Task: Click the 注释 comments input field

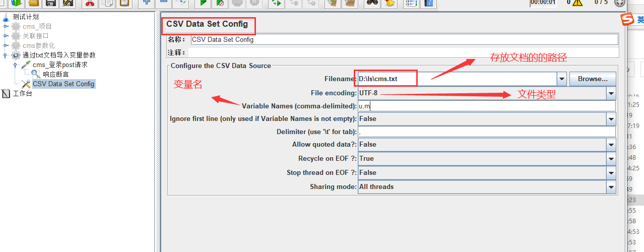Action: 404,52
